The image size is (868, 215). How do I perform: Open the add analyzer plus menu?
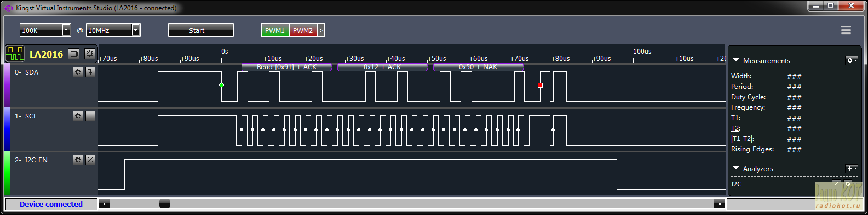(852, 168)
